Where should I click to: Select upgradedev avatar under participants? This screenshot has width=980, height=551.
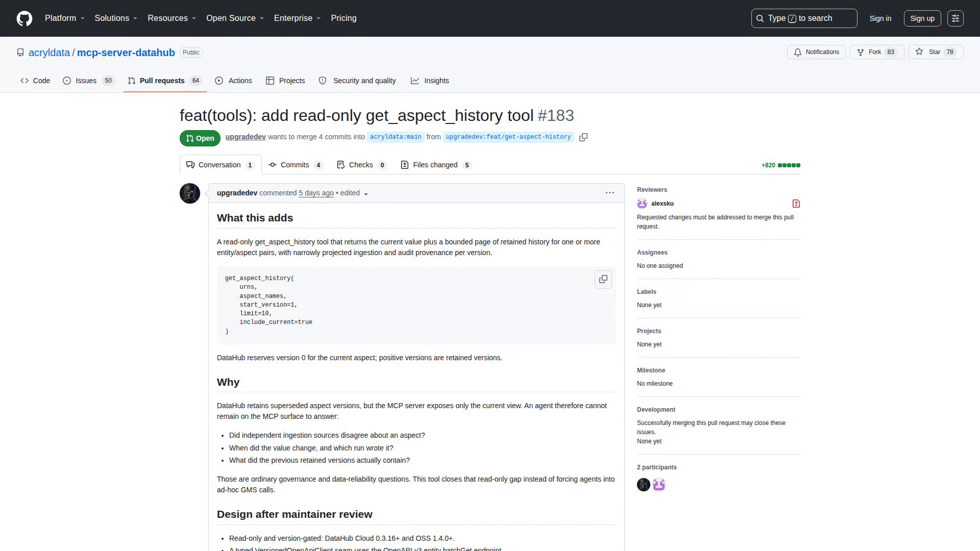point(644,485)
